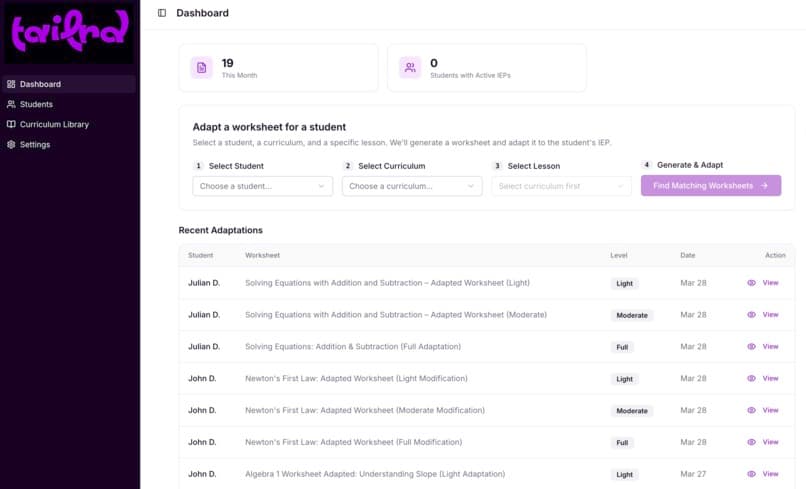
Task: Click the Action column header
Action: click(775, 255)
